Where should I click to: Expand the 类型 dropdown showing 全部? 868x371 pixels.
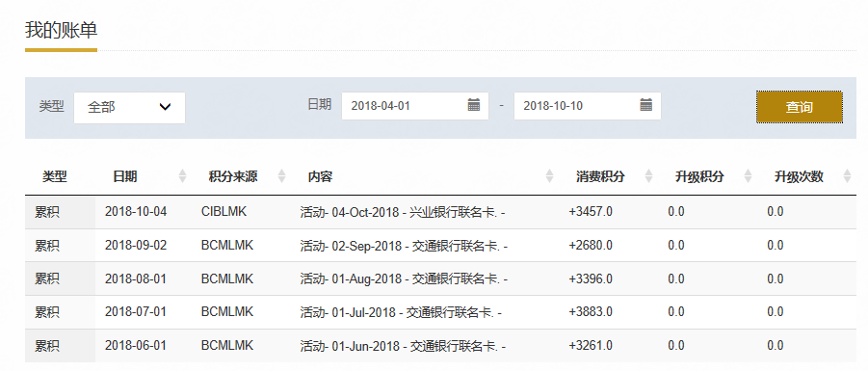(129, 107)
